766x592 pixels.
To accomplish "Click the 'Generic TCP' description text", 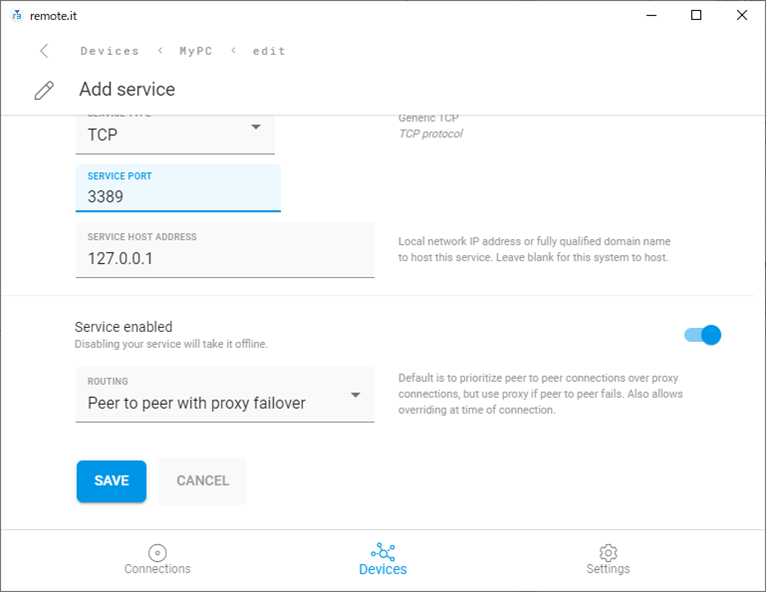I will tap(428, 118).
